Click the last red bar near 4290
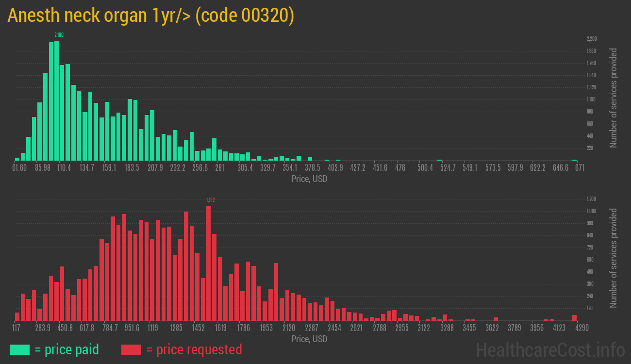 [574, 317]
